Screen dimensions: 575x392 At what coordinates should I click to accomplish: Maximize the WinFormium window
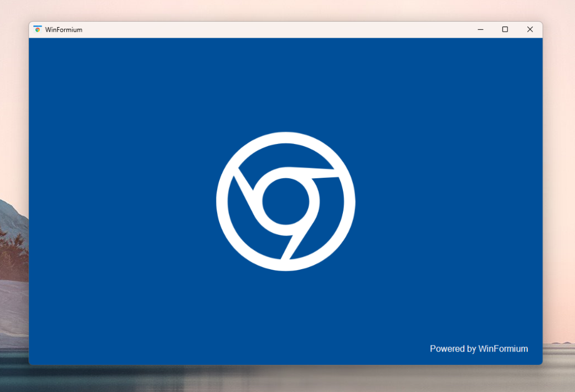click(x=505, y=29)
